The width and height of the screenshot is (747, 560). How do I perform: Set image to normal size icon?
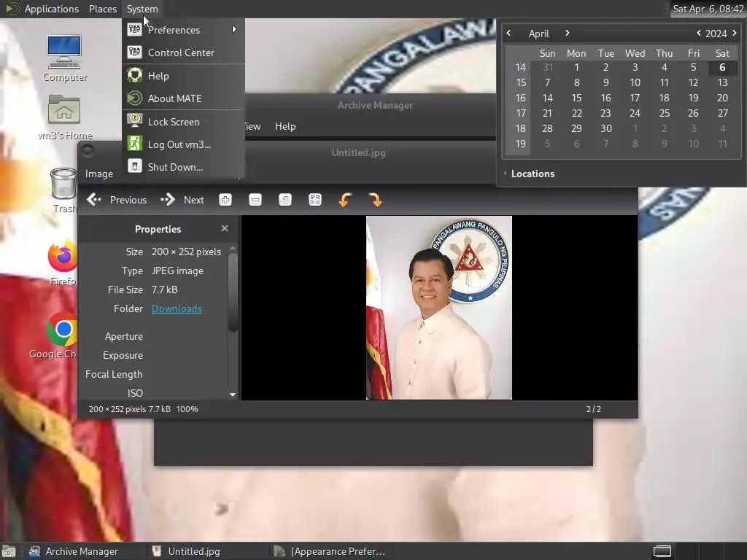[285, 200]
